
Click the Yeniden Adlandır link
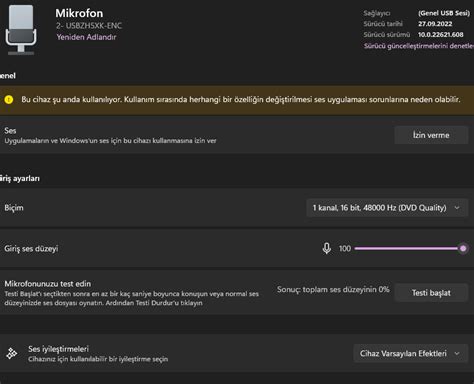tap(86, 37)
